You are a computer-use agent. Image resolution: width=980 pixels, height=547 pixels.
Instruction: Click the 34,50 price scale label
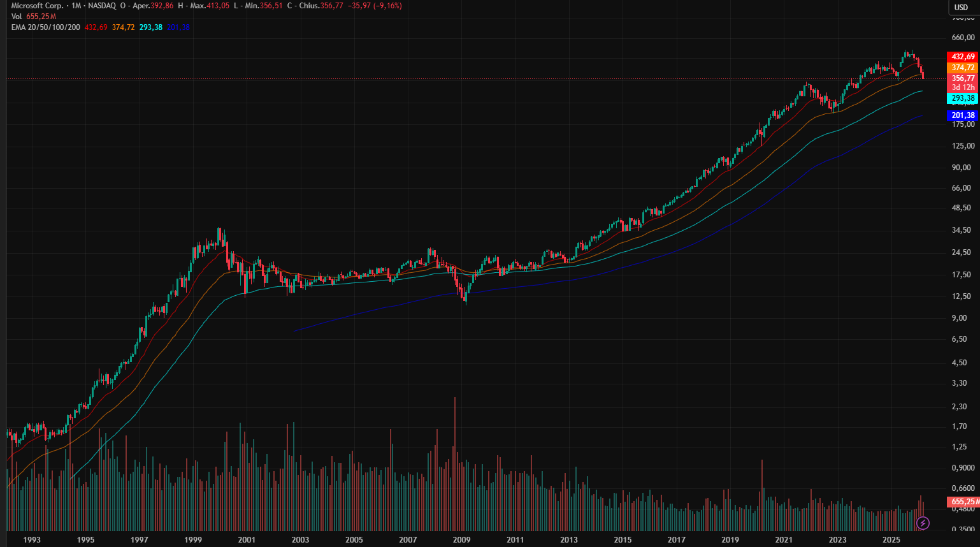[x=962, y=230]
